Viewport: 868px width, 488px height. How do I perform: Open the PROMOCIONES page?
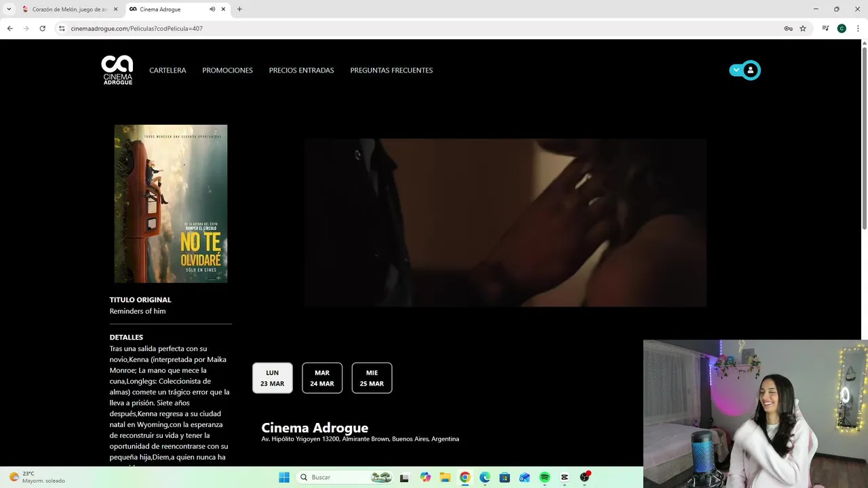(227, 70)
